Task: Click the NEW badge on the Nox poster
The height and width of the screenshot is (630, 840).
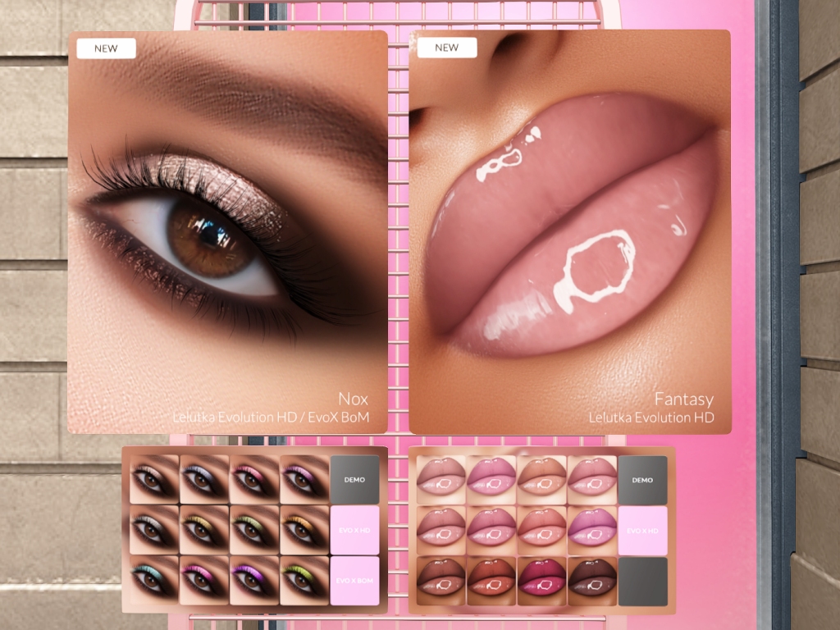Action: coord(106,48)
